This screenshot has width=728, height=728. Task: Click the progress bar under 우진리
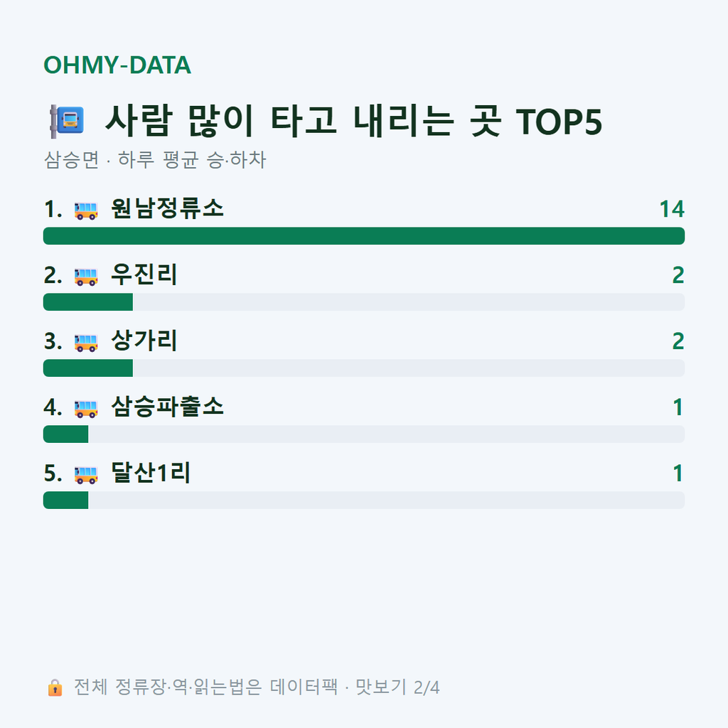click(x=364, y=301)
